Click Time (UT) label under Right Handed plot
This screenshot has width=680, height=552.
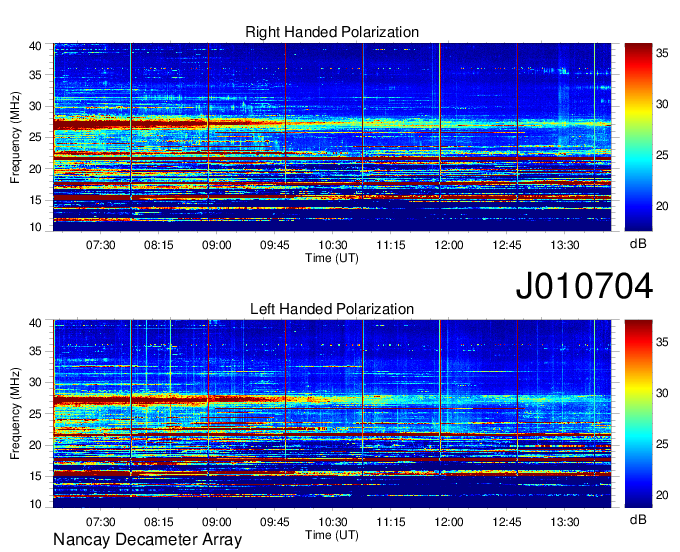[332, 258]
